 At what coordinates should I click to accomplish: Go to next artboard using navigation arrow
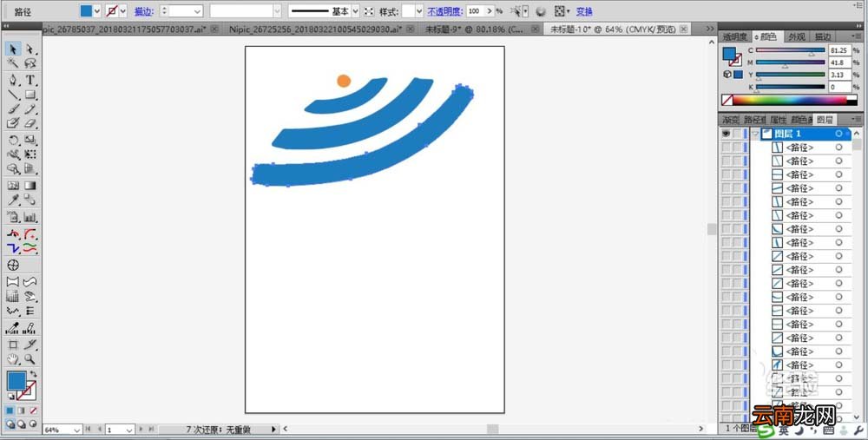[x=141, y=430]
